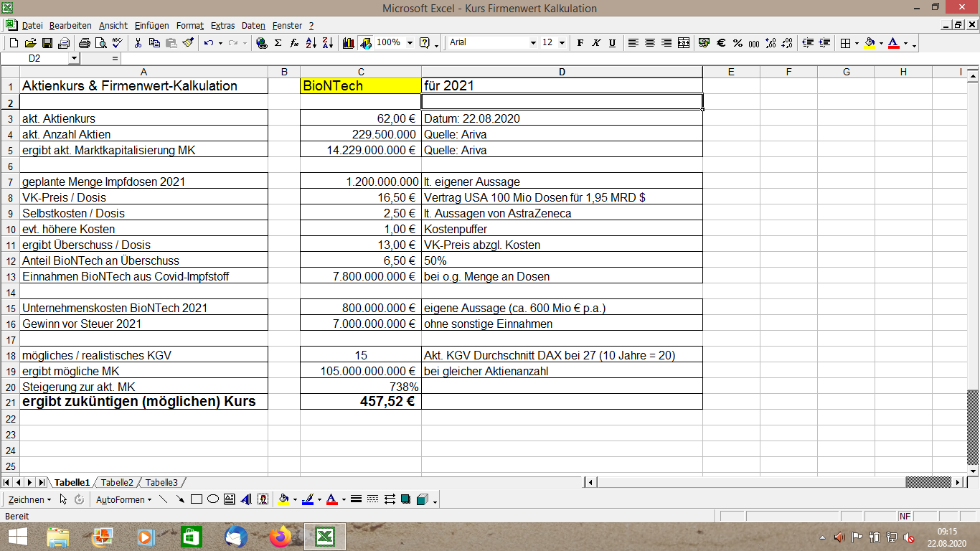980x551 pixels.
Task: Select the yellow BioNTech cell
Action: (360, 85)
